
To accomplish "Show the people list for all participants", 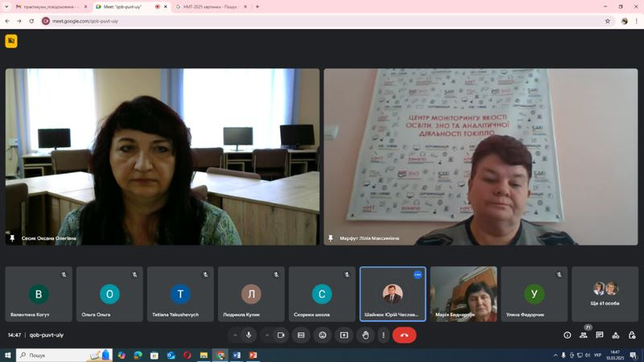I will click(583, 335).
